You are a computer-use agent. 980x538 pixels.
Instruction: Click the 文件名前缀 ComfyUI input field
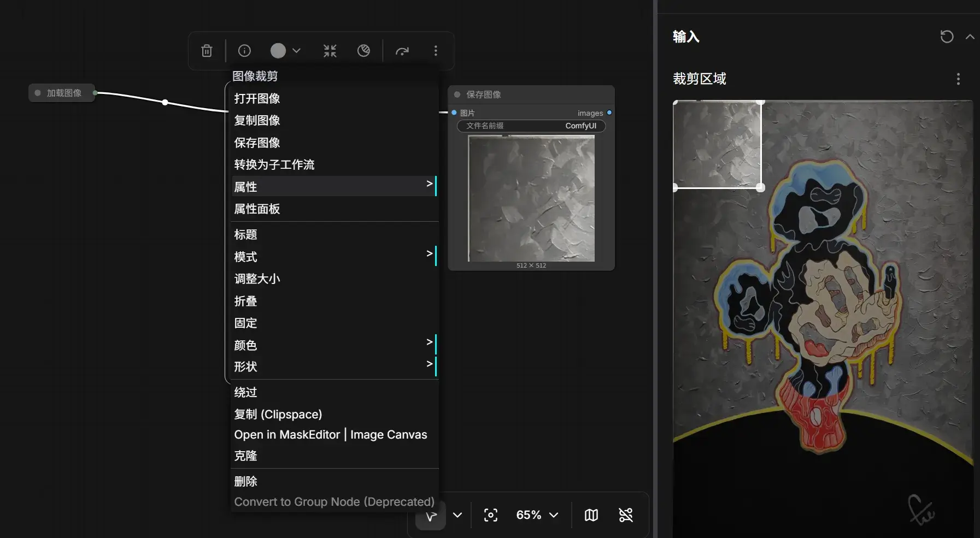[531, 126]
